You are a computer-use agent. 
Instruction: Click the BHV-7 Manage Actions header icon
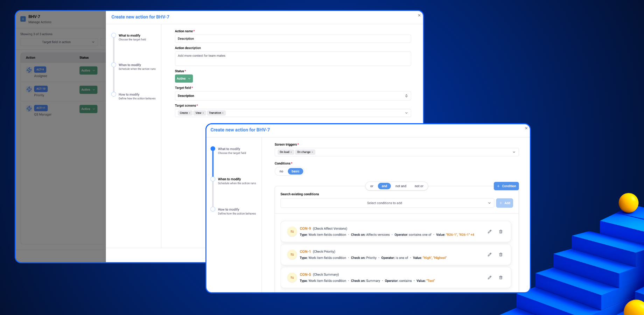click(23, 19)
